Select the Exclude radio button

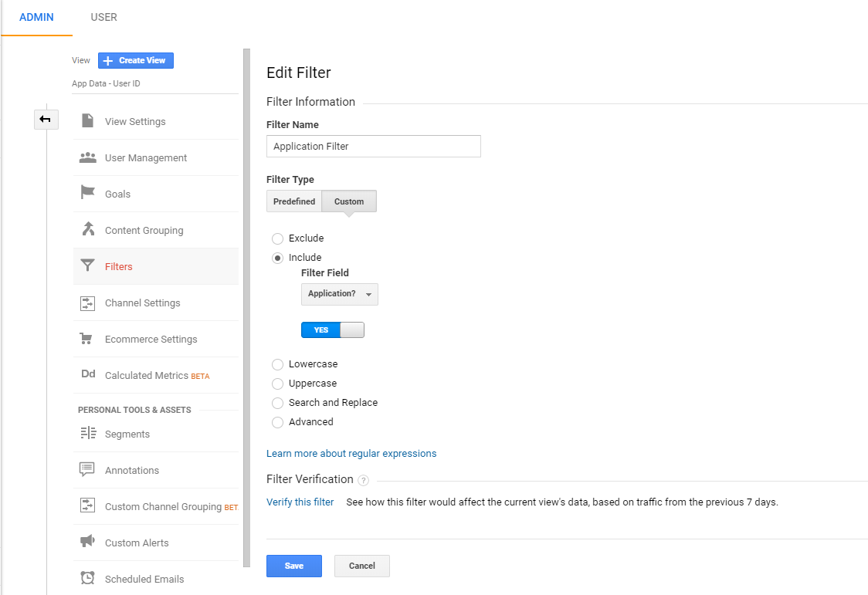(x=277, y=238)
